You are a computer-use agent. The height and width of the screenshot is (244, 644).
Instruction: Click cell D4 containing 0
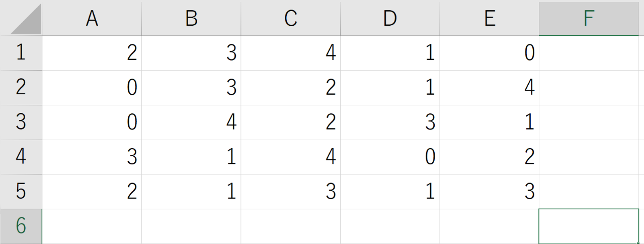(x=390, y=157)
